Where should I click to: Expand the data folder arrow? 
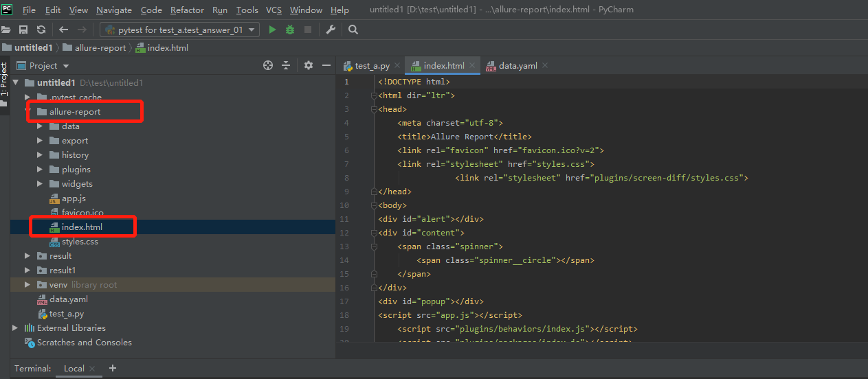tap(40, 126)
